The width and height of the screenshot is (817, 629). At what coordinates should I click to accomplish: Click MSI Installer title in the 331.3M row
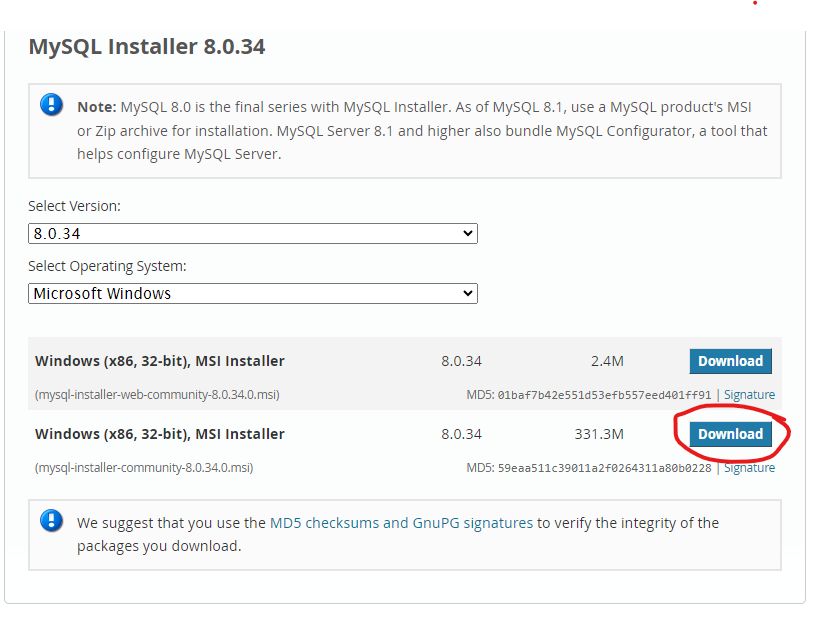coord(160,434)
